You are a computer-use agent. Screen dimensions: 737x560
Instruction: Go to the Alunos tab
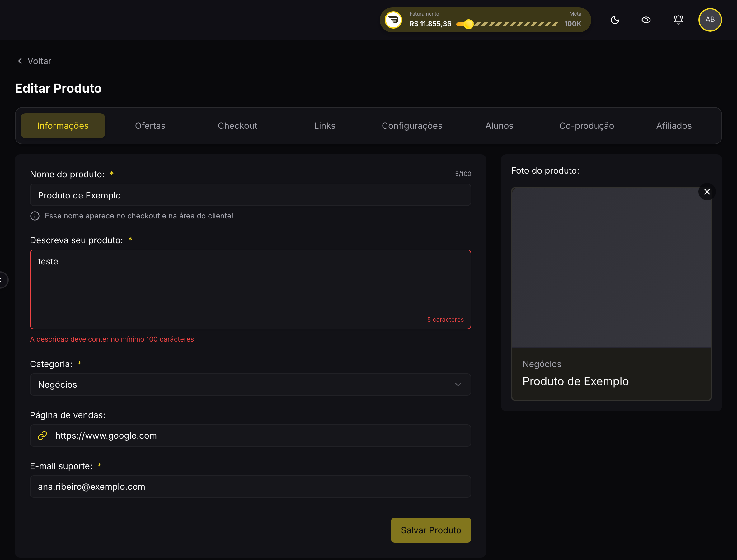499,126
